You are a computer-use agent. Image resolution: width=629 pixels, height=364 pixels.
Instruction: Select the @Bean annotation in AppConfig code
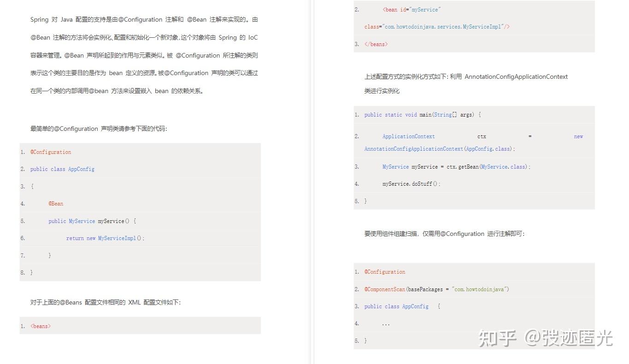tap(56, 203)
